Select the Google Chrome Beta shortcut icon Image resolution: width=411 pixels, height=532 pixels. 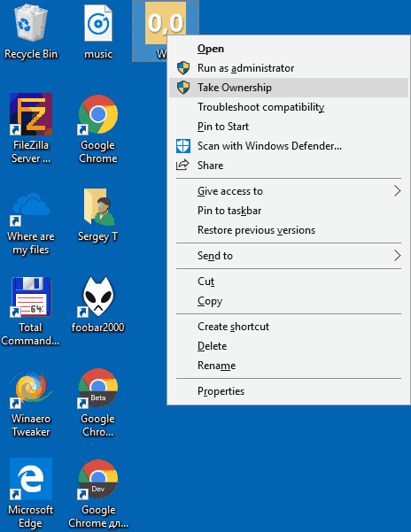[98, 388]
